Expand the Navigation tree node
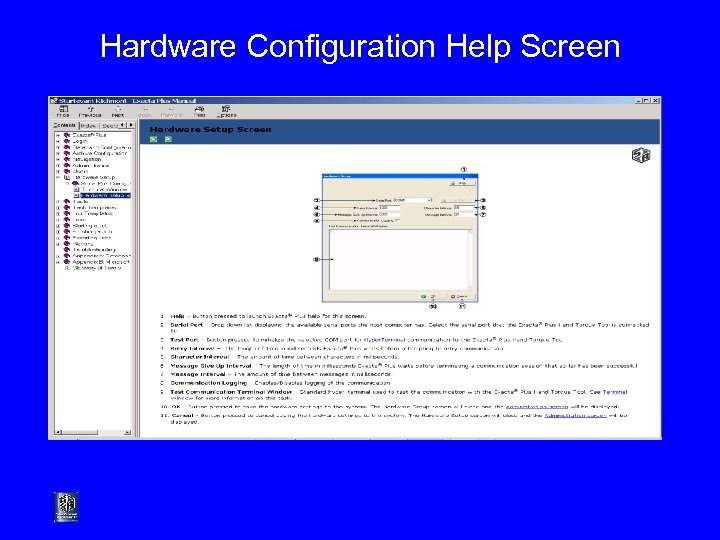This screenshot has height=540, width=720. 58,159
